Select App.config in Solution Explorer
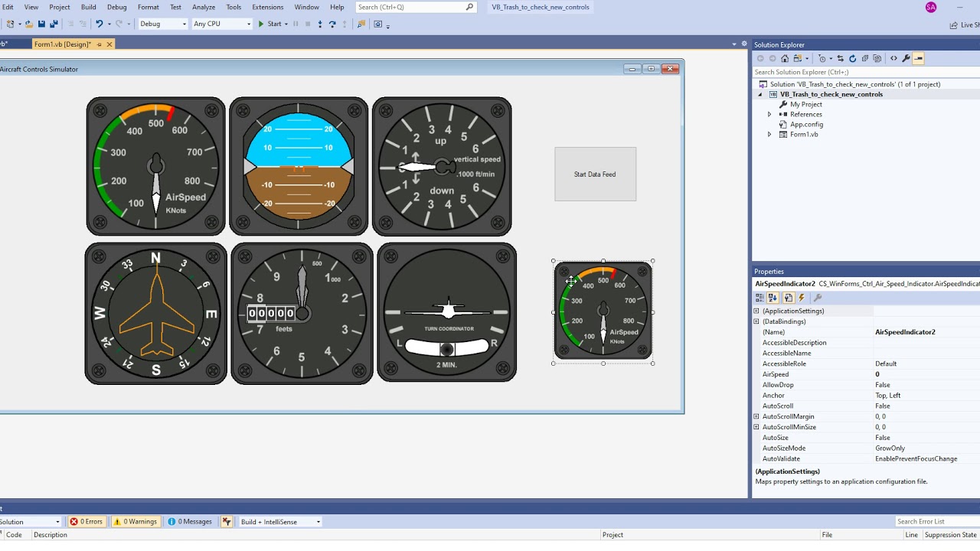Viewport: 980px width, 551px height. coord(806,124)
